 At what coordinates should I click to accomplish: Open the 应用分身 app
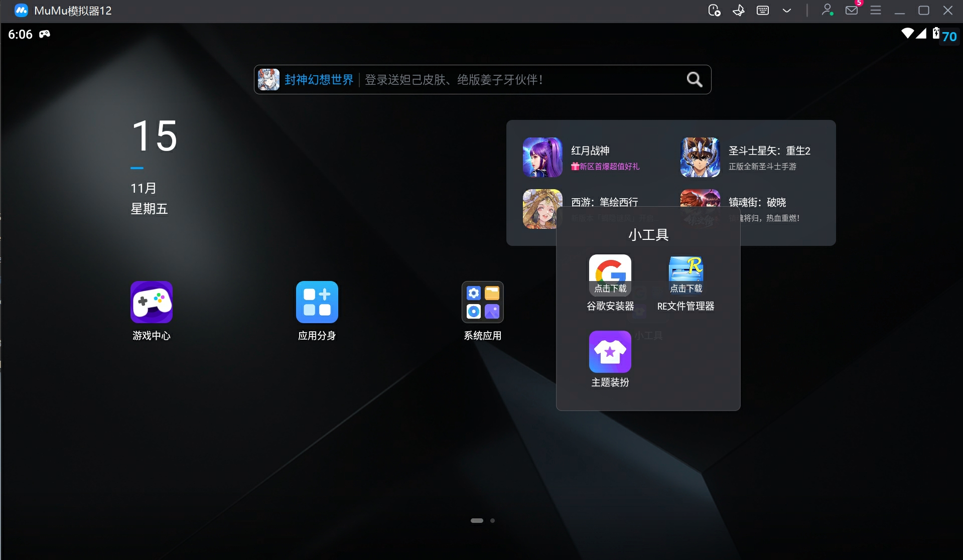317,302
